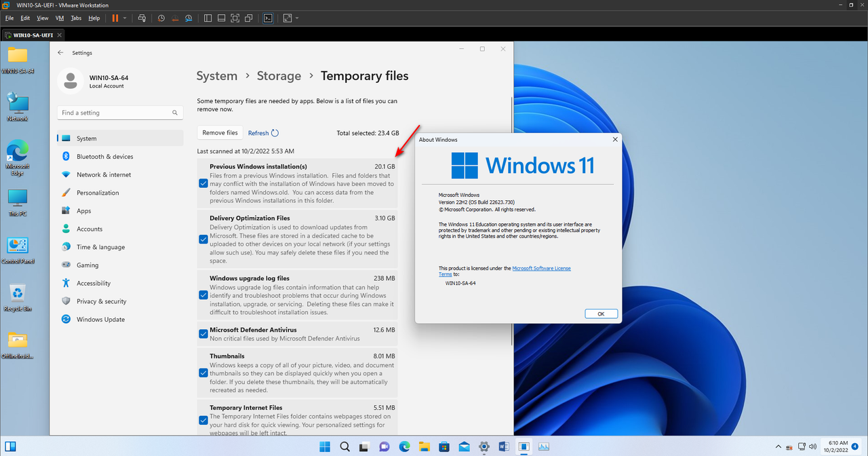Switch to VMware Unity mode
Screen dimensions: 868x456
tap(250, 18)
